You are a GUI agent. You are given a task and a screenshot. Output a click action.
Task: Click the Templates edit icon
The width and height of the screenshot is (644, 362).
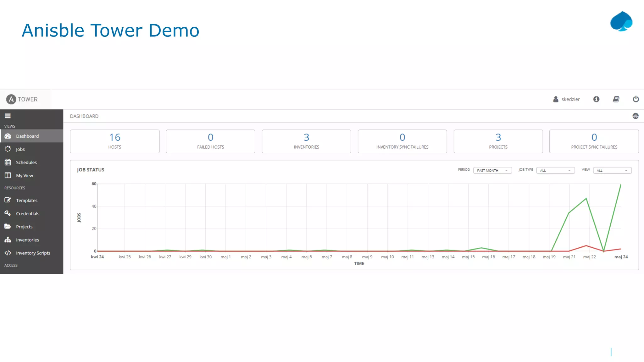[8, 200]
